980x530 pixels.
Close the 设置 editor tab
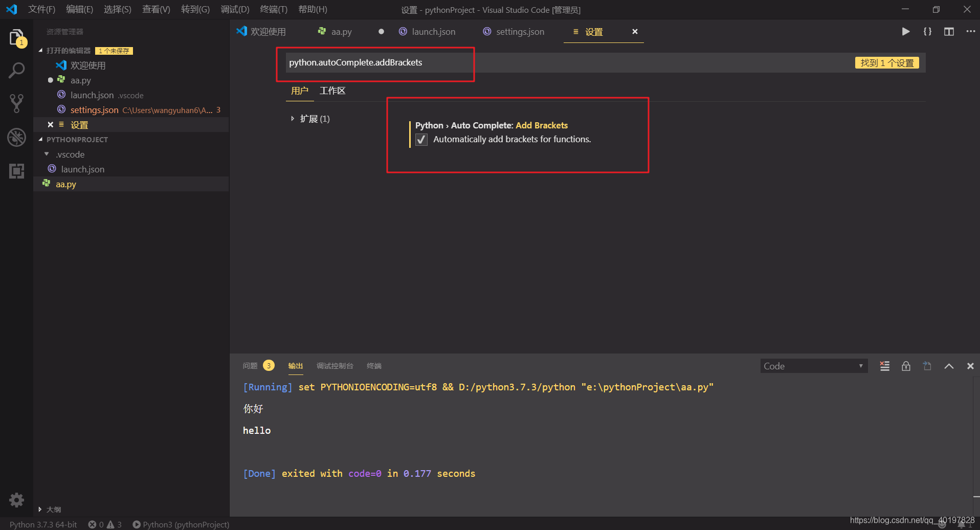coord(635,32)
